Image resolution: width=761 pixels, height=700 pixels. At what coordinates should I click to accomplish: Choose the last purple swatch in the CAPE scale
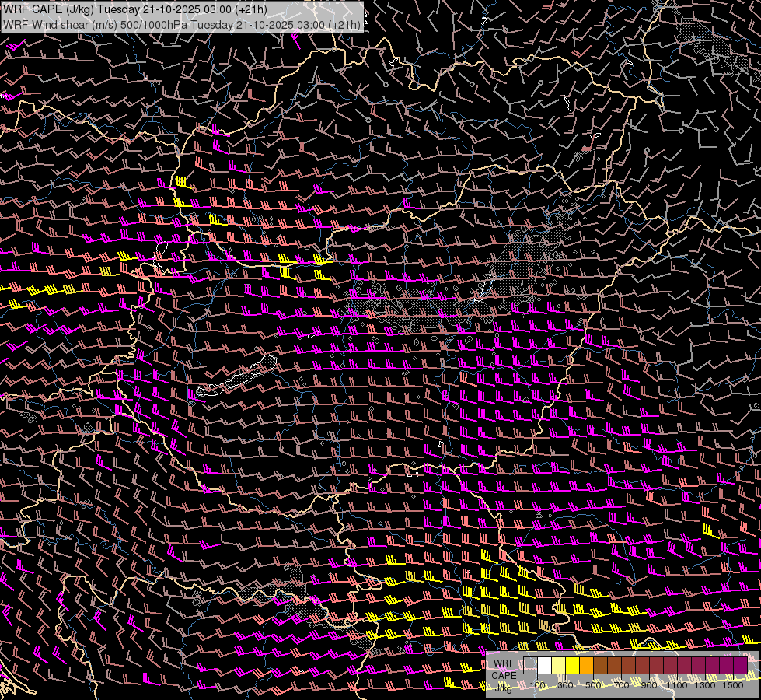740,665
